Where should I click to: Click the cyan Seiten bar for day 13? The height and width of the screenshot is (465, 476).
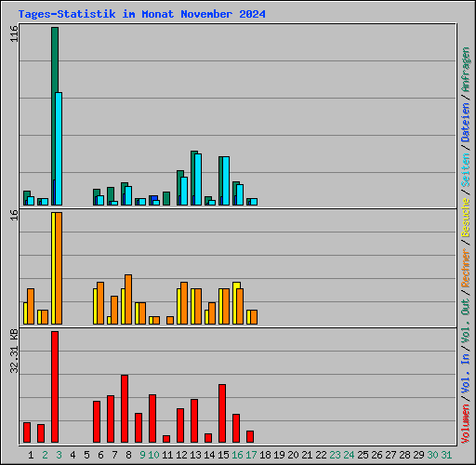coord(198,179)
